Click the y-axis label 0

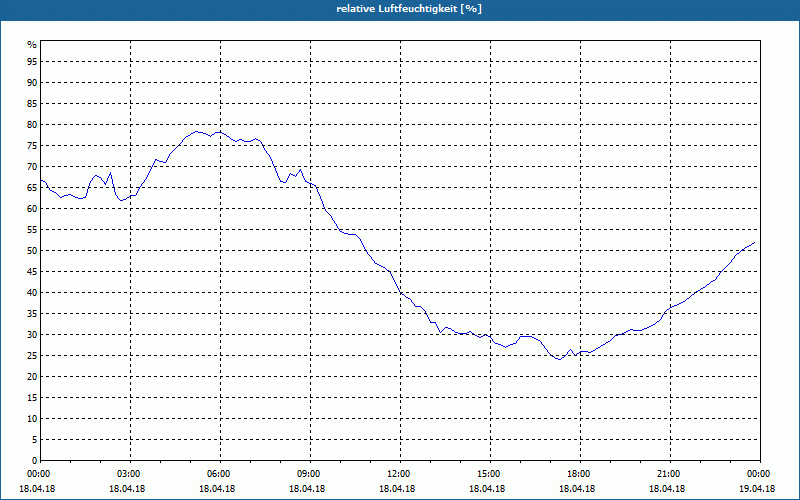[35, 460]
